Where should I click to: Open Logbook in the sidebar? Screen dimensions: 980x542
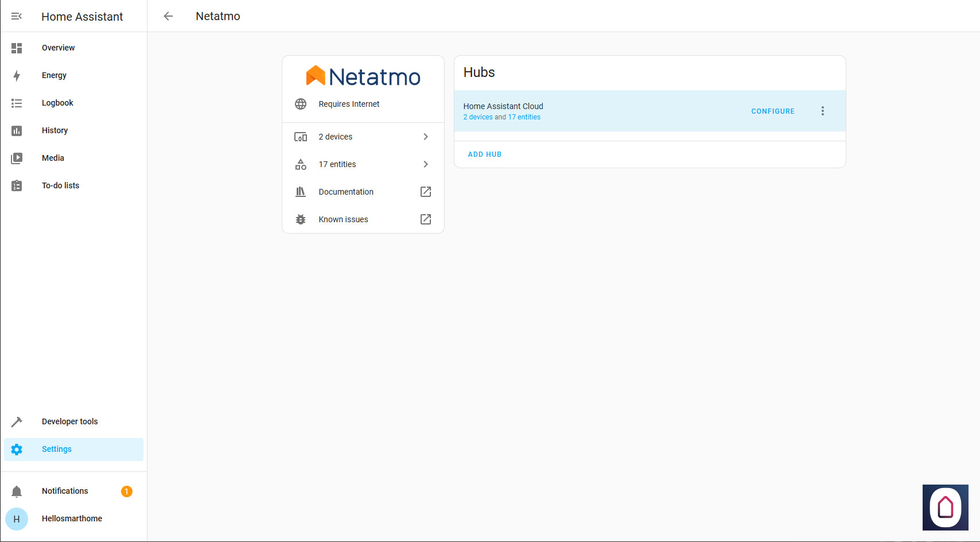[73, 103]
